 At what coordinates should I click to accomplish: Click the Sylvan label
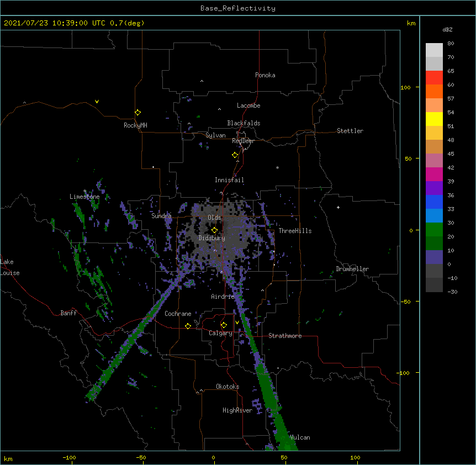coord(215,135)
